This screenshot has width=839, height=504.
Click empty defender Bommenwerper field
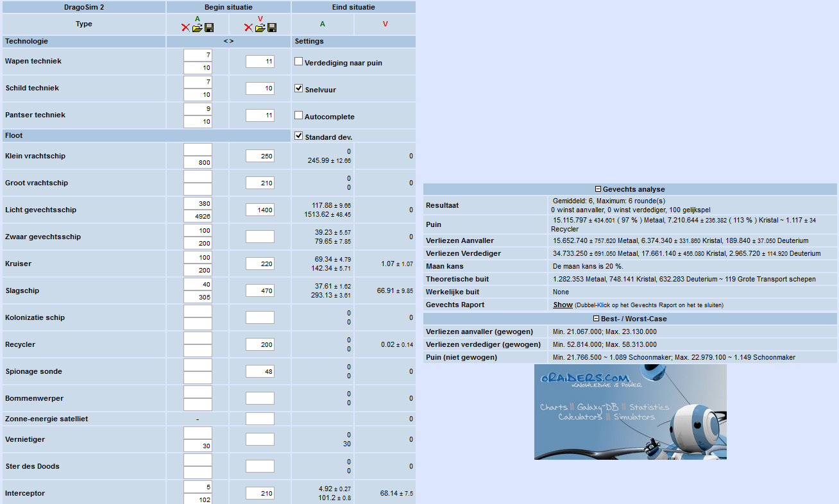260,399
